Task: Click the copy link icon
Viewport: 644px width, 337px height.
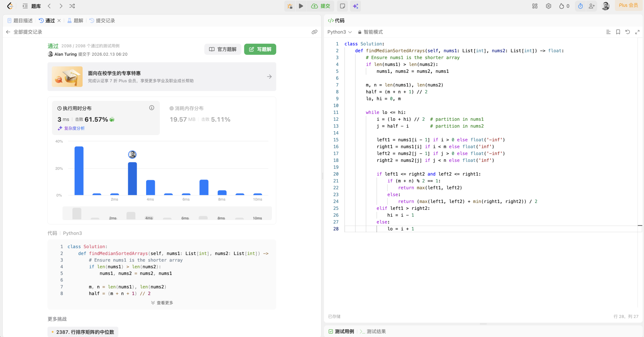Action: click(x=314, y=32)
